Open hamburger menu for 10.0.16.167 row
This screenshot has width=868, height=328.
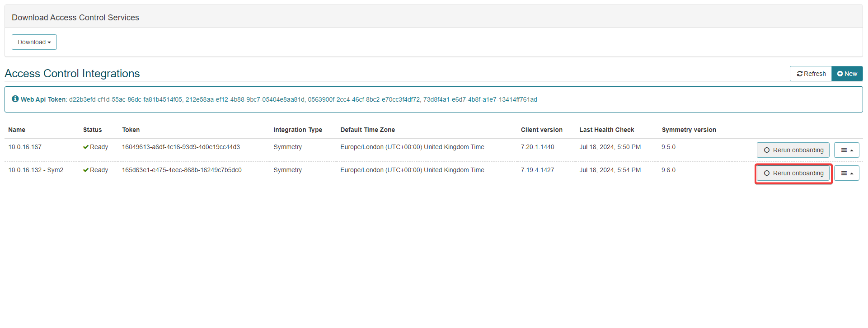point(846,150)
